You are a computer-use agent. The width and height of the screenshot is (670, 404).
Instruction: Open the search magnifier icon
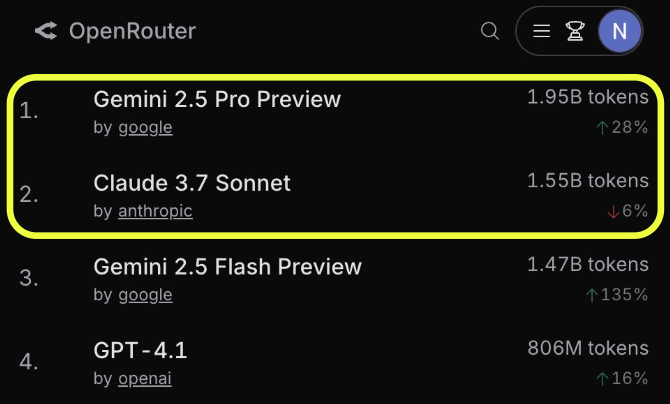tap(490, 31)
